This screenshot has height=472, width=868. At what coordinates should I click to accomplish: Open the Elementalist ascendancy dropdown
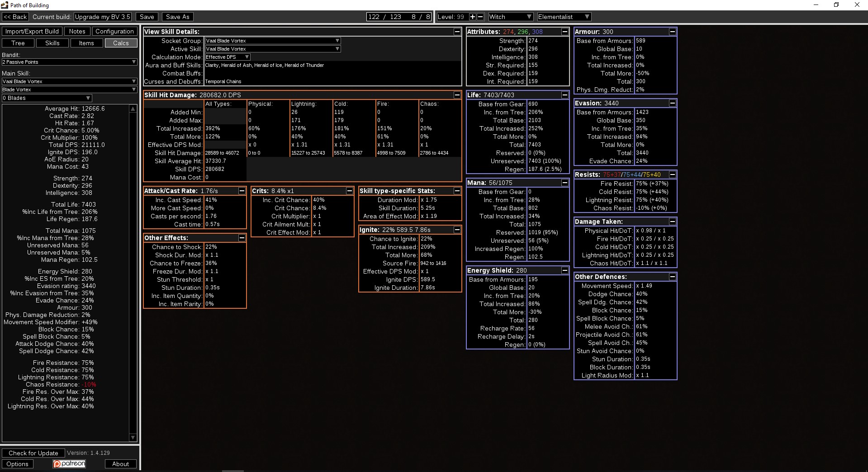pos(564,17)
